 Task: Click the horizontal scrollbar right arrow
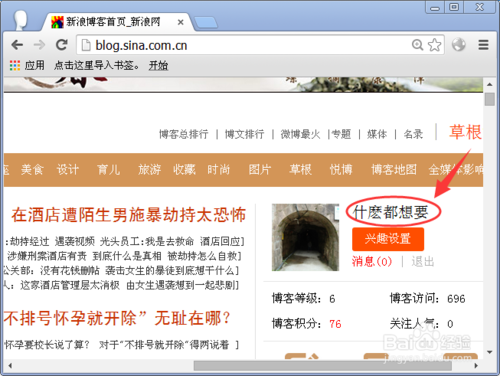tap(476, 366)
